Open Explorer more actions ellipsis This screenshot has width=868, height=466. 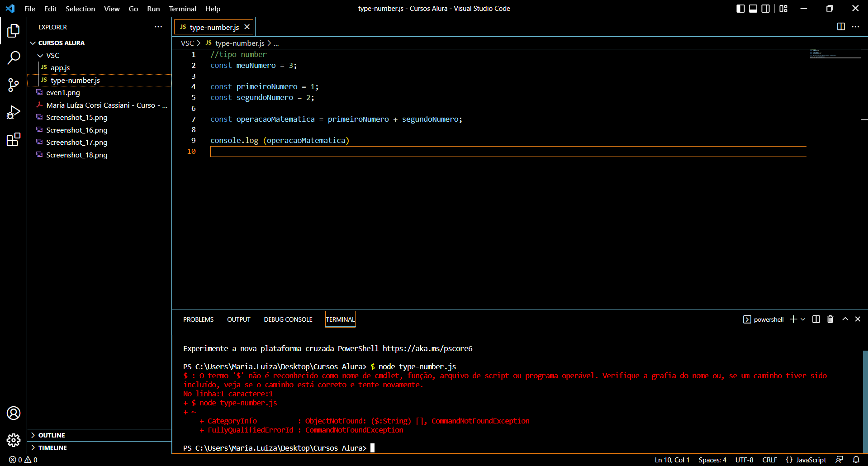click(x=158, y=27)
